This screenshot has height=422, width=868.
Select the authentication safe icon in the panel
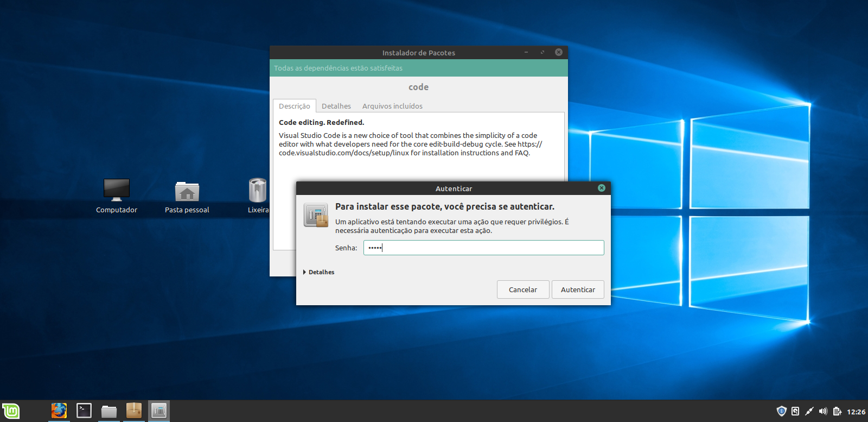tap(159, 411)
